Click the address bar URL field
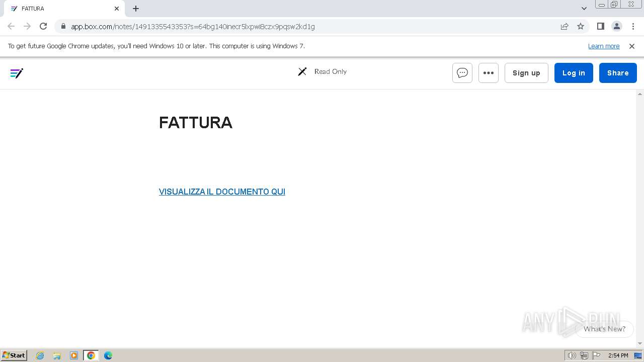 [x=312, y=27]
